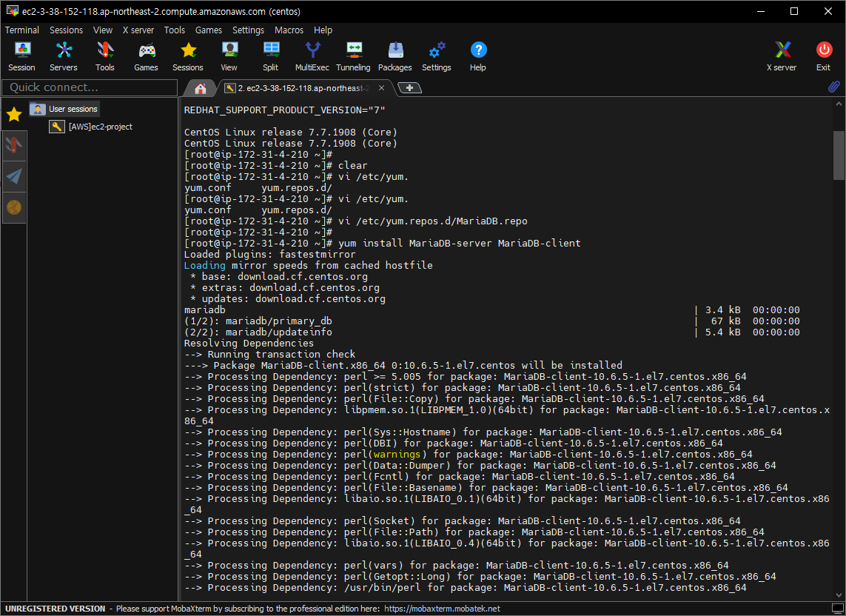The width and height of the screenshot is (846, 616).
Task: Go to the Home tab icon
Action: [201, 88]
